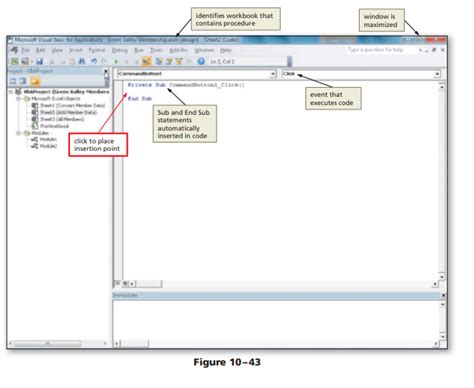Open the blue Help question mark icon
474x388 pixels.
(201, 61)
